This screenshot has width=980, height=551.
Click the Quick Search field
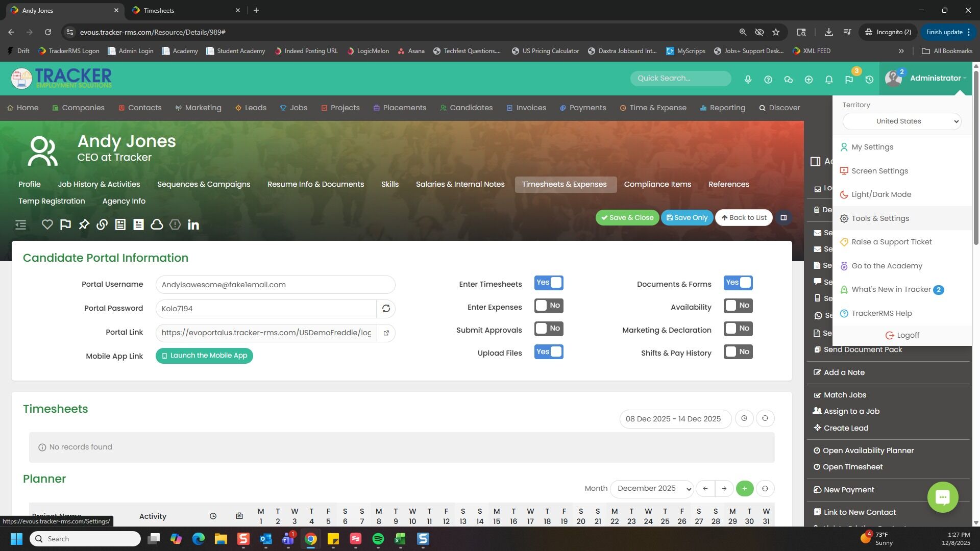pyautogui.click(x=680, y=79)
